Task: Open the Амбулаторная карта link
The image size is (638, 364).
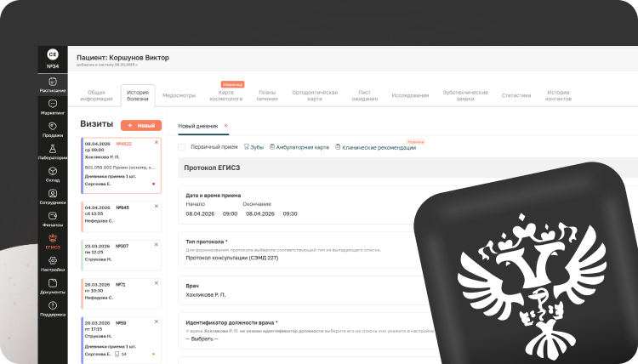Action: (299, 147)
